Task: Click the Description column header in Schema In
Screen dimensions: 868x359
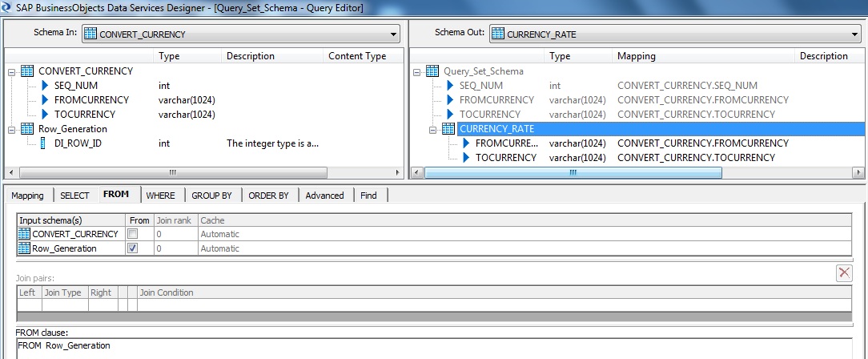Action: [272, 56]
